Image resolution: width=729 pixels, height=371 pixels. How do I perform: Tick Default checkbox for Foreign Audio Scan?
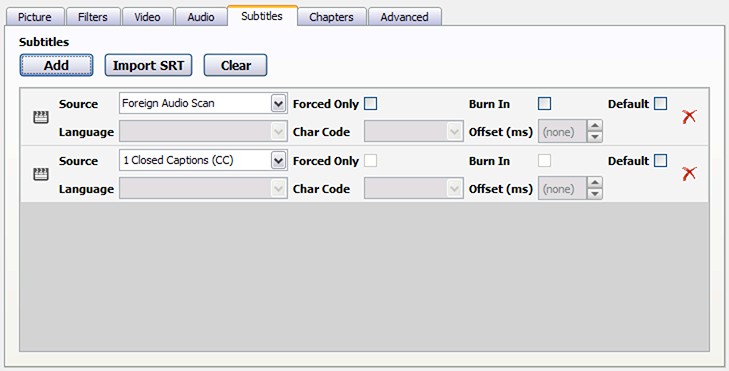coord(660,103)
